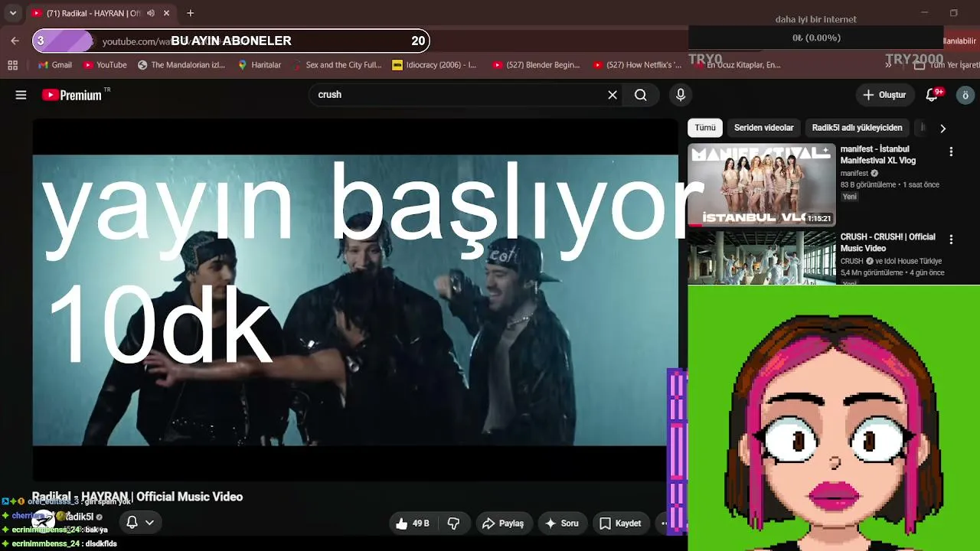Select the Seriden videolar chip

[763, 128]
